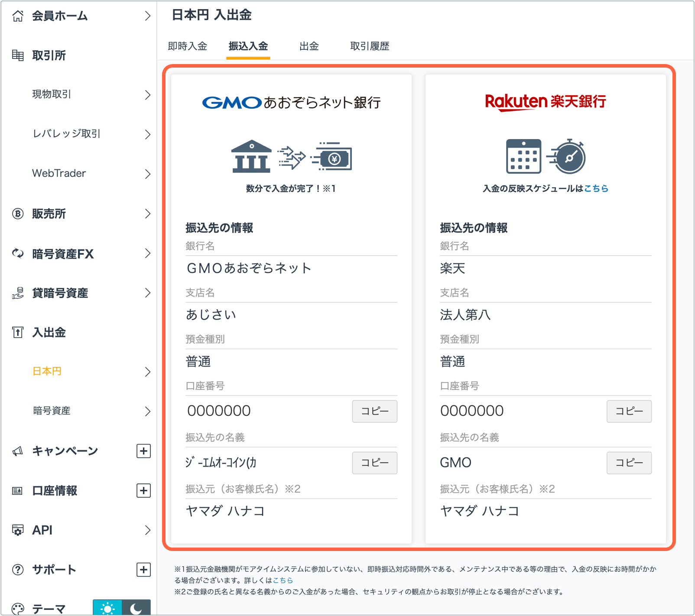The height and width of the screenshot is (616, 695).
Task: Click the palette icon beside テーマ
Action: 18,609
